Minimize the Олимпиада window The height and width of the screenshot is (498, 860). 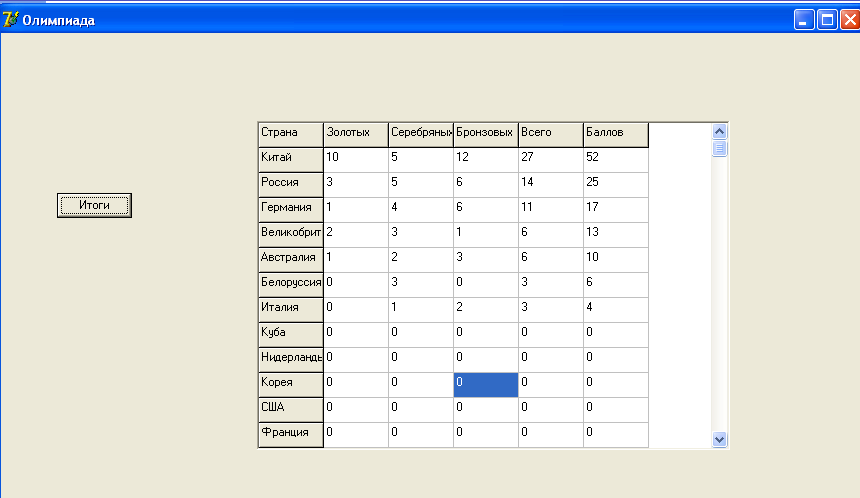click(x=804, y=20)
